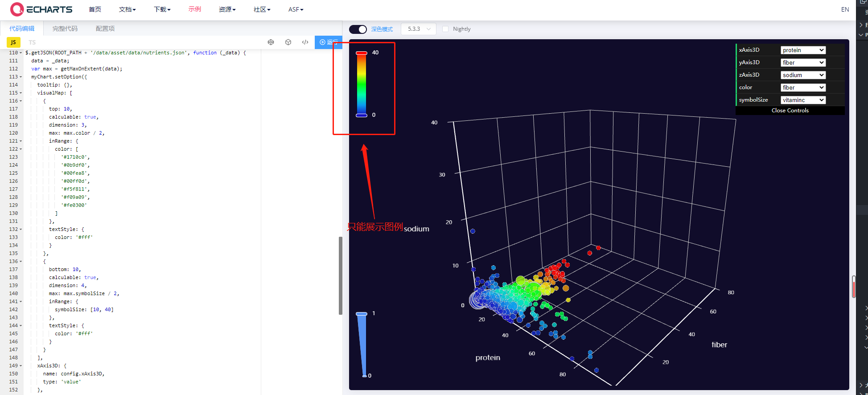Switch to the 代码编辑 tab
868x395 pixels.
(22, 29)
